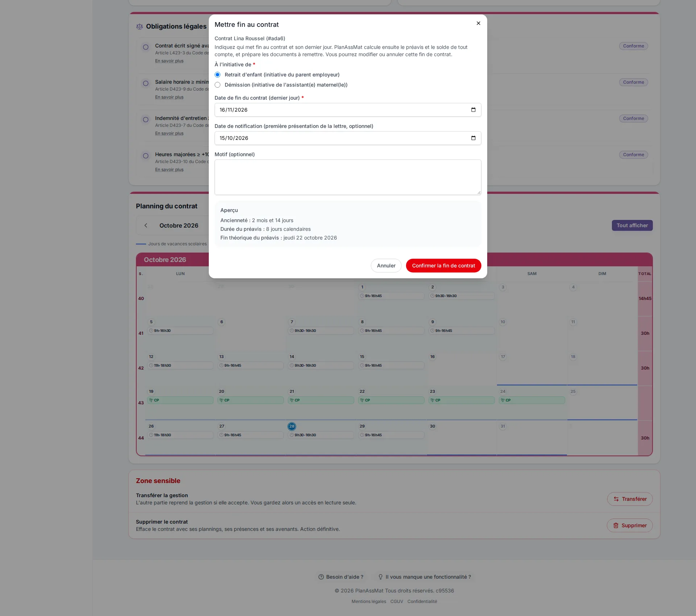This screenshot has height=616, width=696.
Task: Click Tout afficher button
Action: pyautogui.click(x=632, y=225)
